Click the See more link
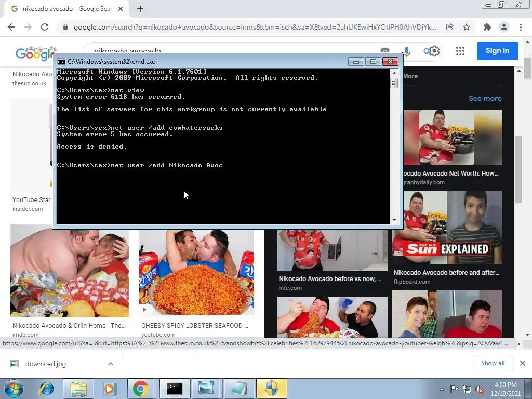Image resolution: width=532 pixels, height=399 pixels. tap(485, 98)
